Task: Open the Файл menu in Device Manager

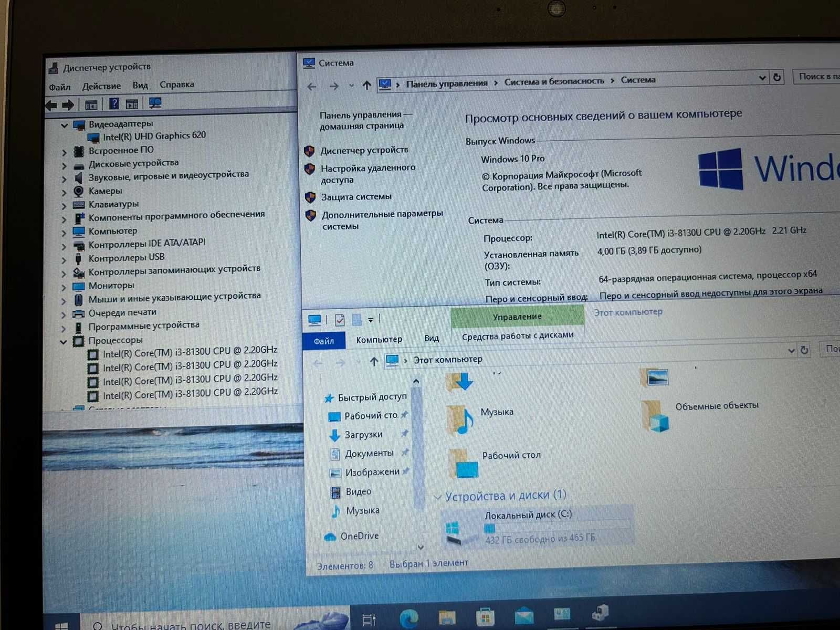Action: point(59,87)
